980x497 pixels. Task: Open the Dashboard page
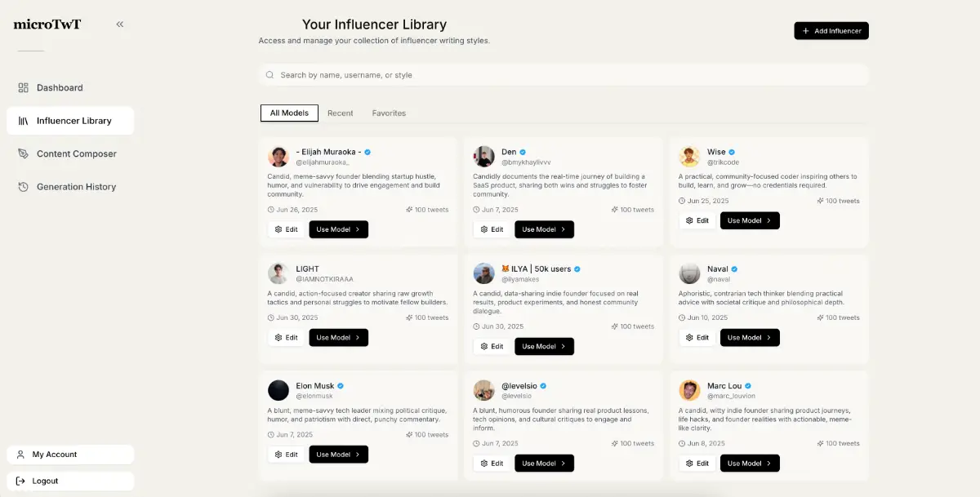60,87
